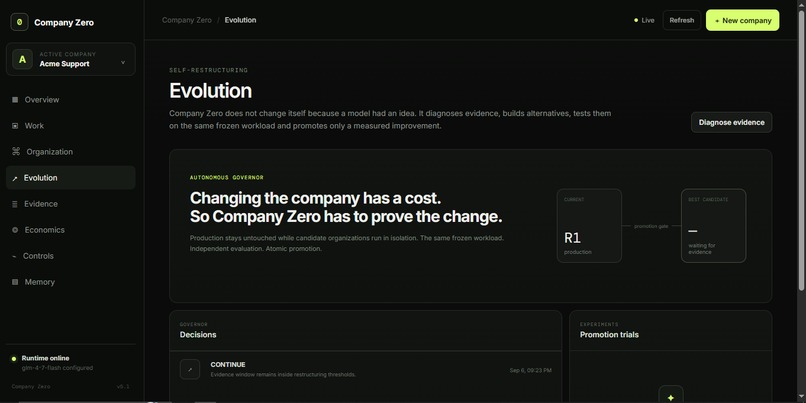Click the Evolution arrow icon in sidebar
The height and width of the screenshot is (403, 806).
[14, 178]
